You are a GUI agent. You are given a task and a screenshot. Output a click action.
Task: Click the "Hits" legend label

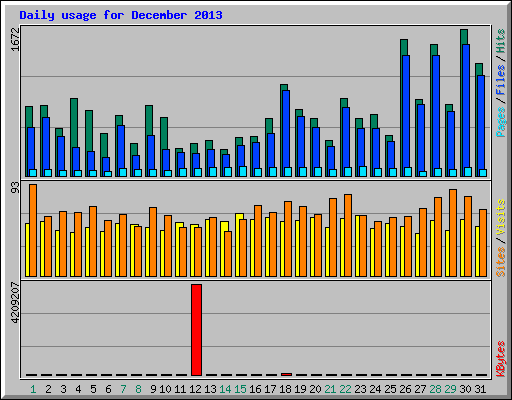tap(500, 41)
